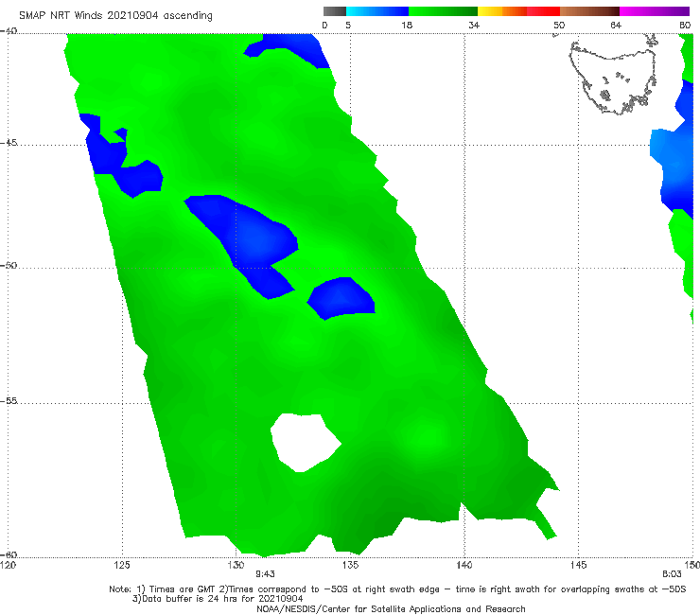Click the color bar label "34"
This screenshot has width=700, height=615.
point(474,25)
